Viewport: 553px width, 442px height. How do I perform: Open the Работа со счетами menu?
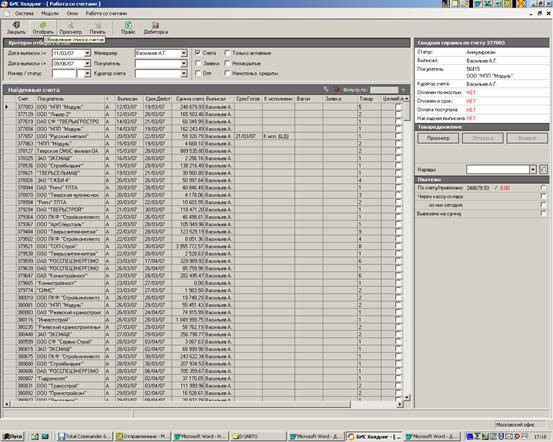pyautogui.click(x=106, y=13)
